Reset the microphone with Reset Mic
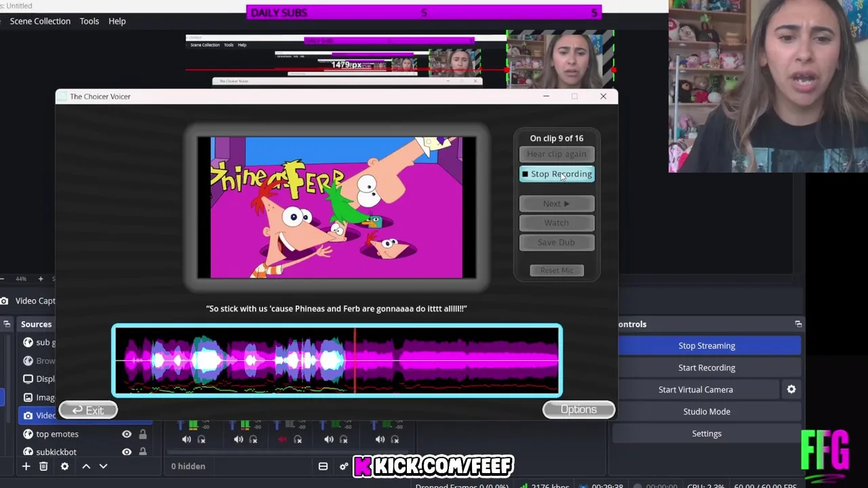This screenshot has width=868, height=488. [557, 270]
